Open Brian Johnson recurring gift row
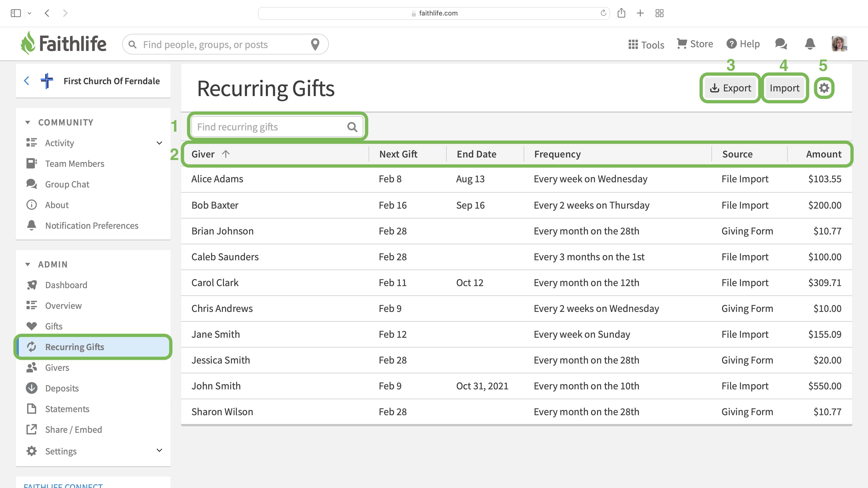 tap(516, 231)
